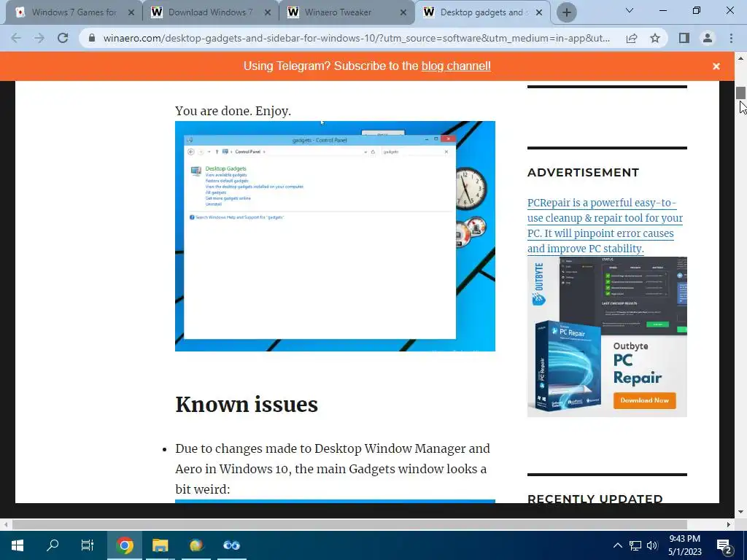Image resolution: width=747 pixels, height=560 pixels.
Task: Share this page via the share icon
Action: tap(632, 38)
